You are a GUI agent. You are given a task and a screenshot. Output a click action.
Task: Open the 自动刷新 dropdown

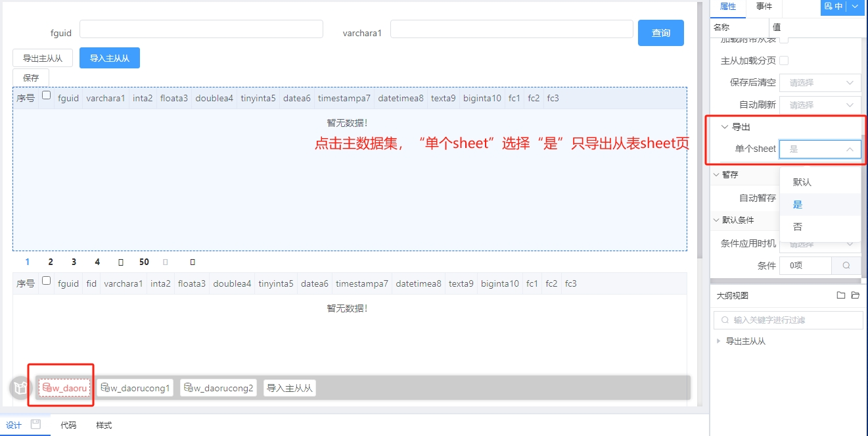(819, 105)
